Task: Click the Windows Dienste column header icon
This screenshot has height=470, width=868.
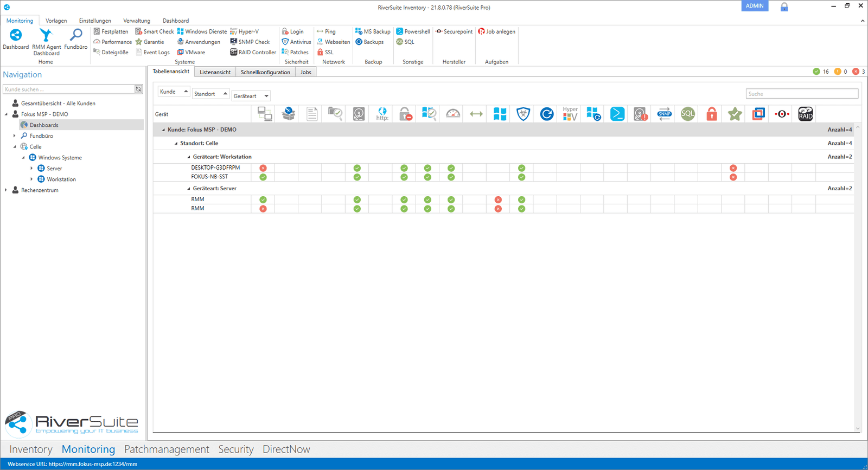Action: pyautogui.click(x=500, y=114)
